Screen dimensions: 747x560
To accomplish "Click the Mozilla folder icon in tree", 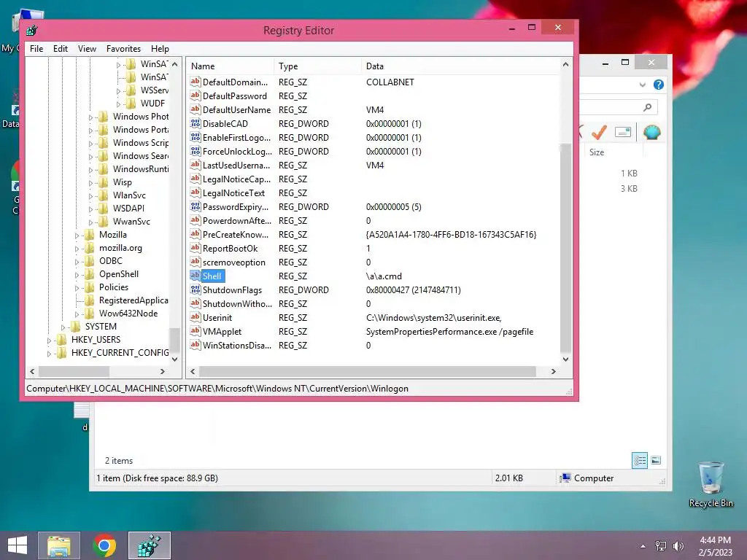I will (89, 235).
